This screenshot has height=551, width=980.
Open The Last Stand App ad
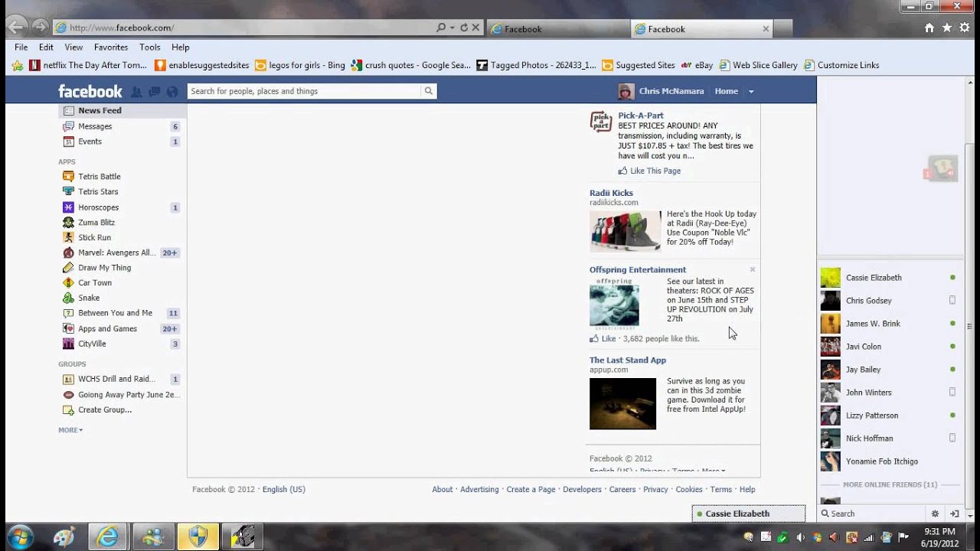point(628,360)
